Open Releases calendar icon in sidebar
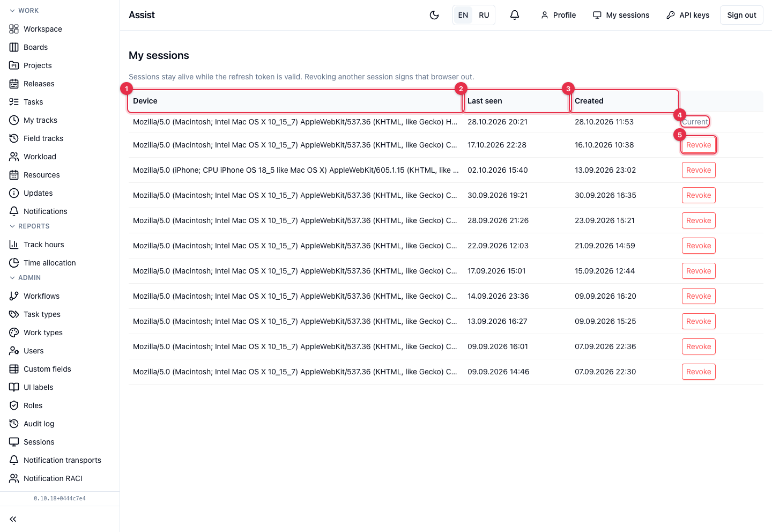This screenshot has width=772, height=532. [x=14, y=84]
